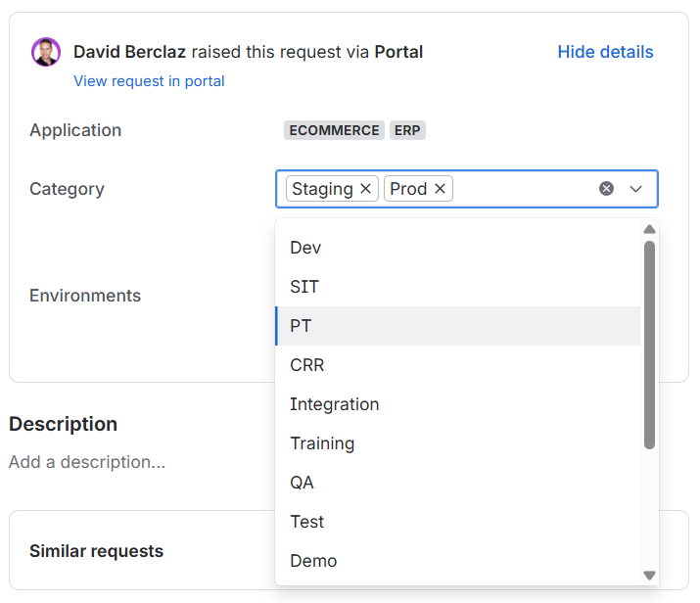Select CRR from category options
The image size is (700, 603).
pyautogui.click(x=458, y=365)
